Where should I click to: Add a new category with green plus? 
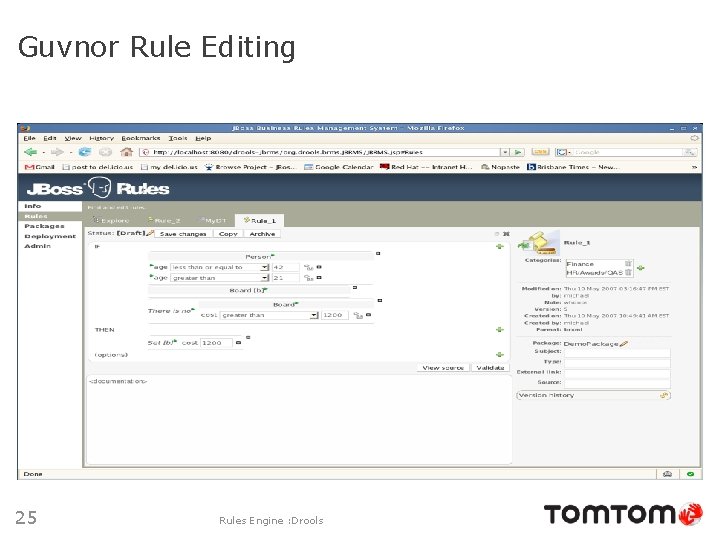click(x=641, y=268)
